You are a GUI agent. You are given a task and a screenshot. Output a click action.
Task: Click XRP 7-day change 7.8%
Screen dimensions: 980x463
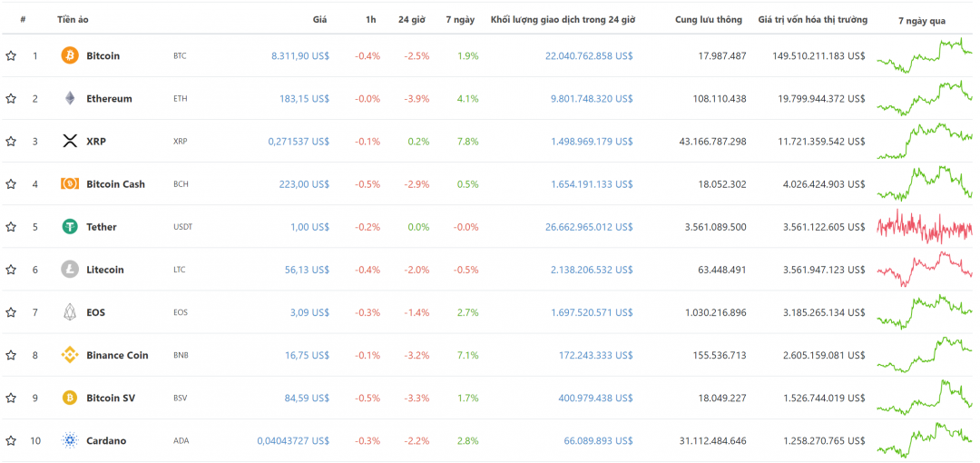coord(468,142)
